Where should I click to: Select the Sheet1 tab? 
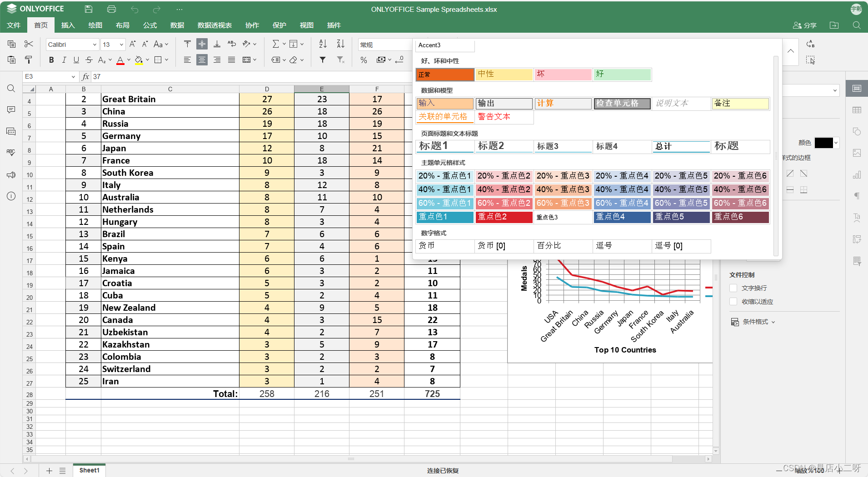(89, 470)
